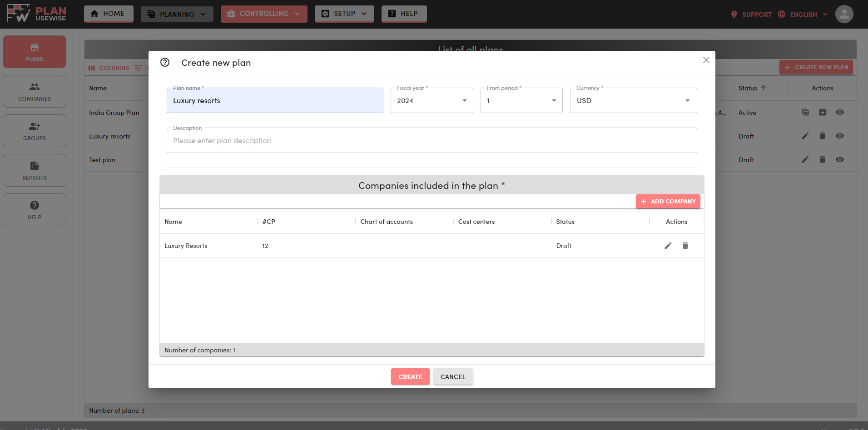Screen dimensions: 868x430
Task: Open the Columns selector
Action: 109,68
